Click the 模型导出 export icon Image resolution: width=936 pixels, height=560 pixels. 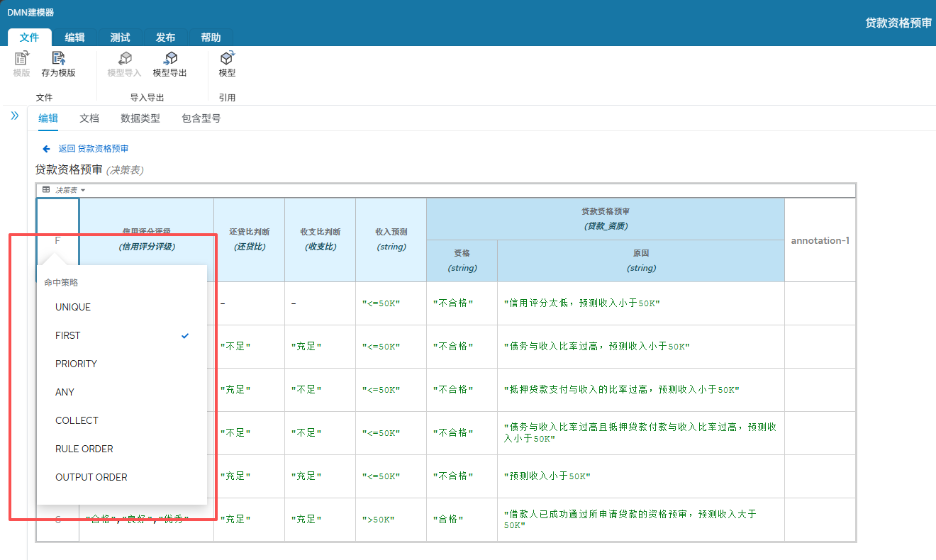coord(170,59)
